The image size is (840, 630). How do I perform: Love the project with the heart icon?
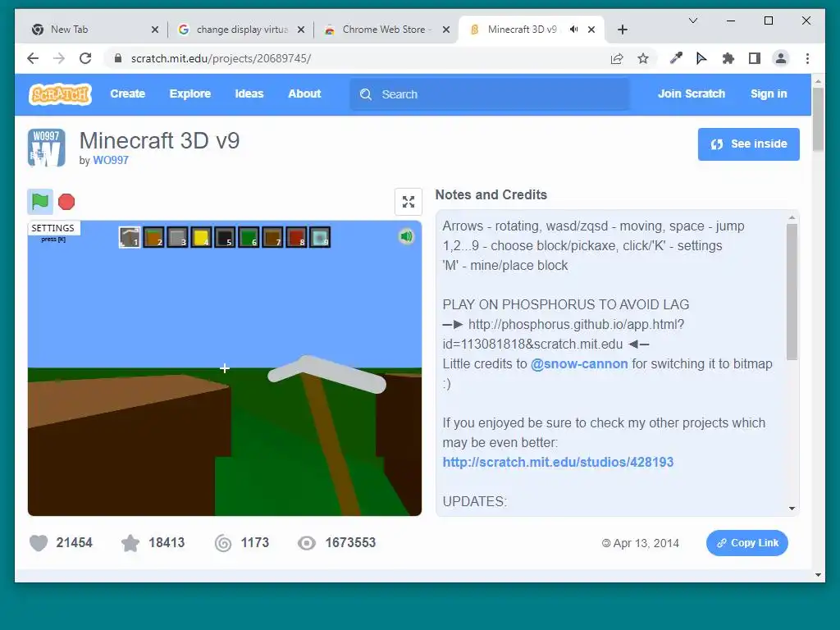pyautogui.click(x=39, y=543)
